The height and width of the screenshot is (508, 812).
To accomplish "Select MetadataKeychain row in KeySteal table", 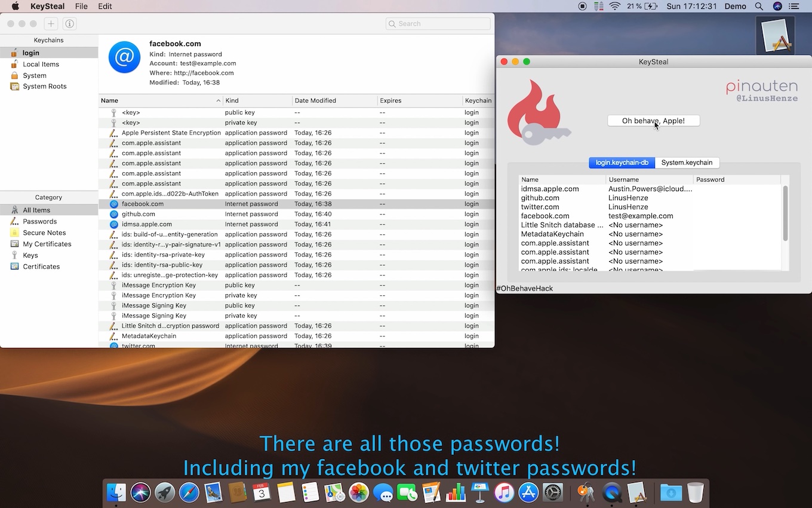I will tap(650, 234).
